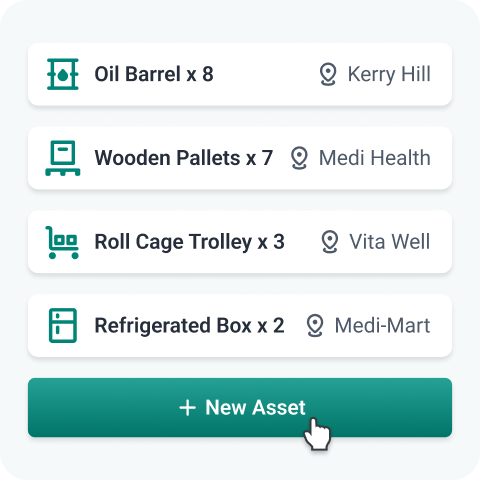Select the Refrigerated Box x 2 label

point(189,326)
